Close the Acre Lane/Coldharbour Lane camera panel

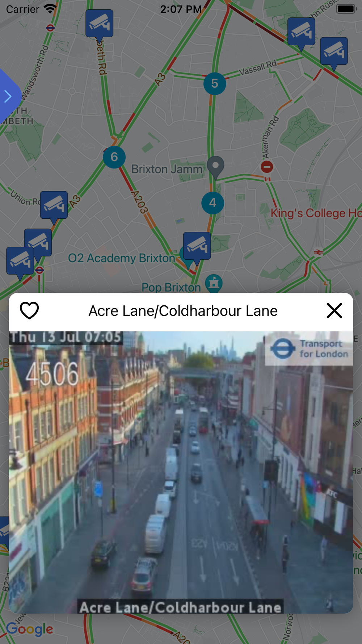[334, 310]
